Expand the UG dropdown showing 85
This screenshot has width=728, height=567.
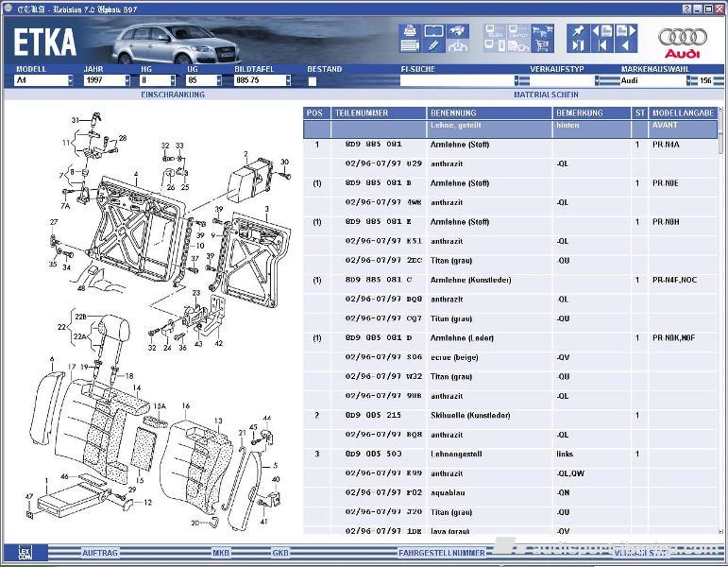tap(204, 80)
